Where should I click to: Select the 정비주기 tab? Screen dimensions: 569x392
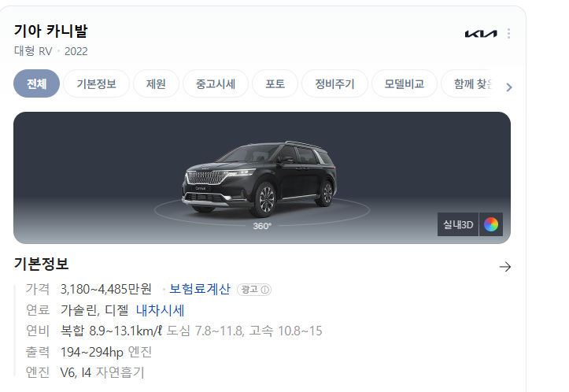(x=334, y=83)
